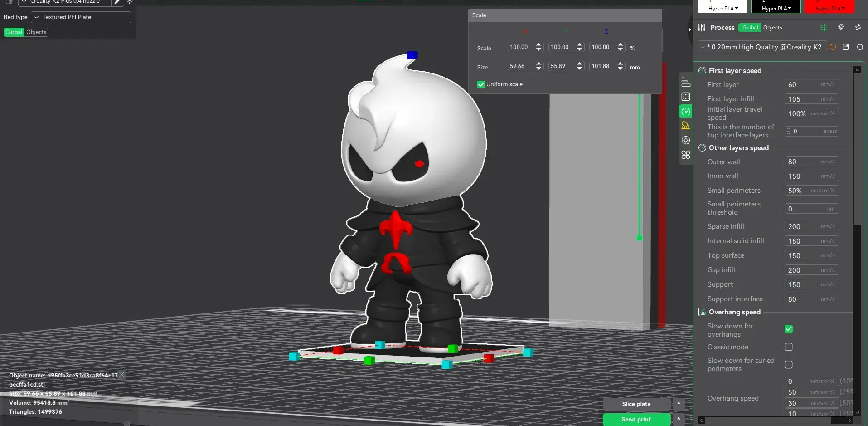Select the Speed settings side tab icon

coord(686,111)
